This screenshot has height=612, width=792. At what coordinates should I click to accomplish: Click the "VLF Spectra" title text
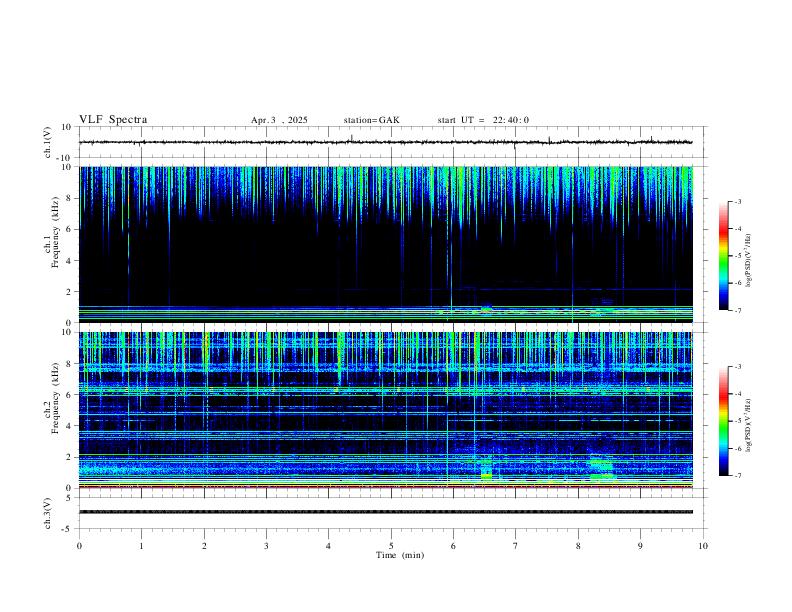click(x=113, y=120)
